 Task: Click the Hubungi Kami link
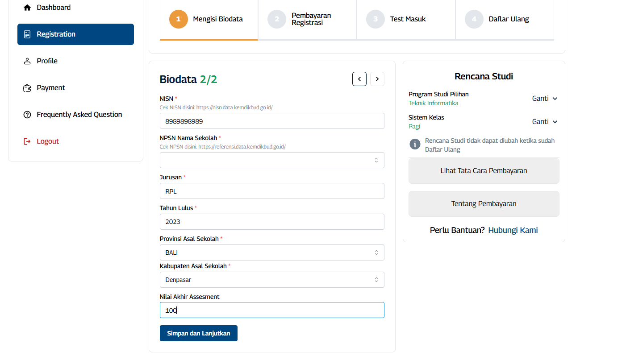513,230
